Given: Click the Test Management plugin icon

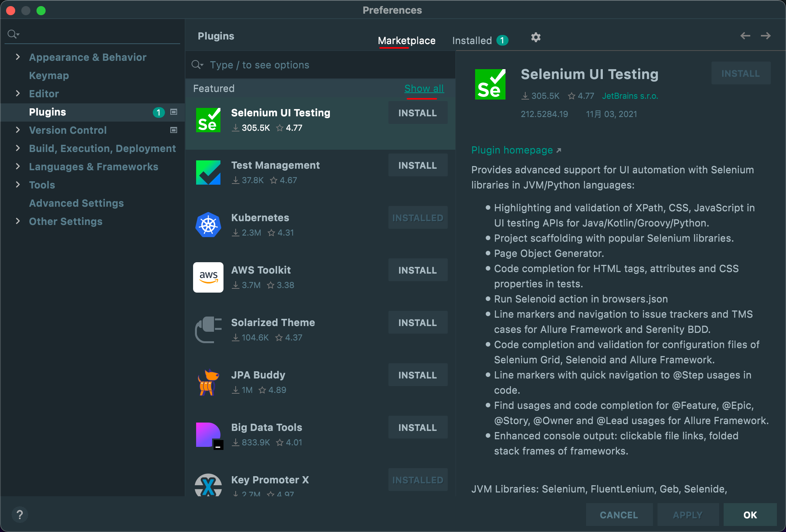Looking at the screenshot, I should tap(208, 172).
